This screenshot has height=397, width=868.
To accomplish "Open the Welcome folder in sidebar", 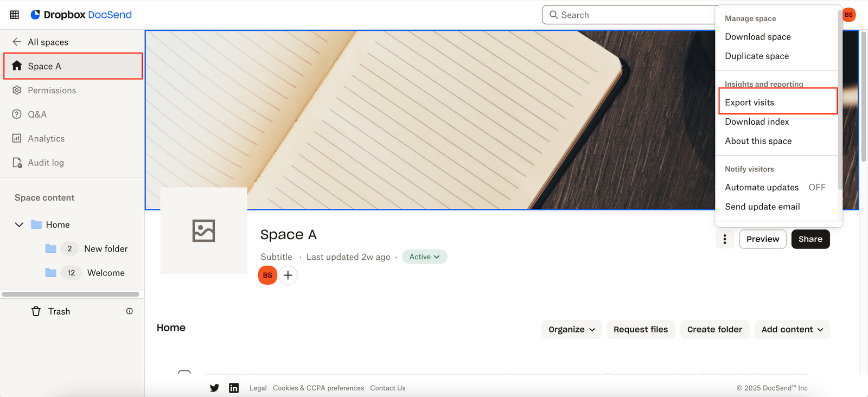I will coord(106,273).
